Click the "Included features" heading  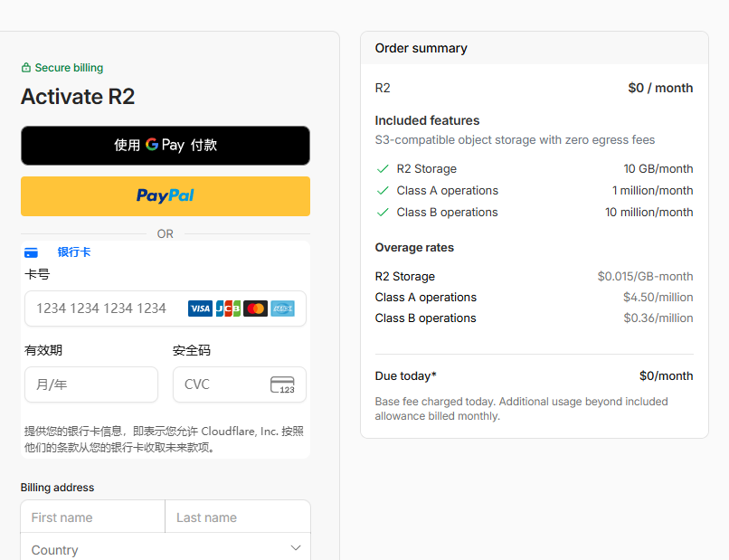pos(427,120)
